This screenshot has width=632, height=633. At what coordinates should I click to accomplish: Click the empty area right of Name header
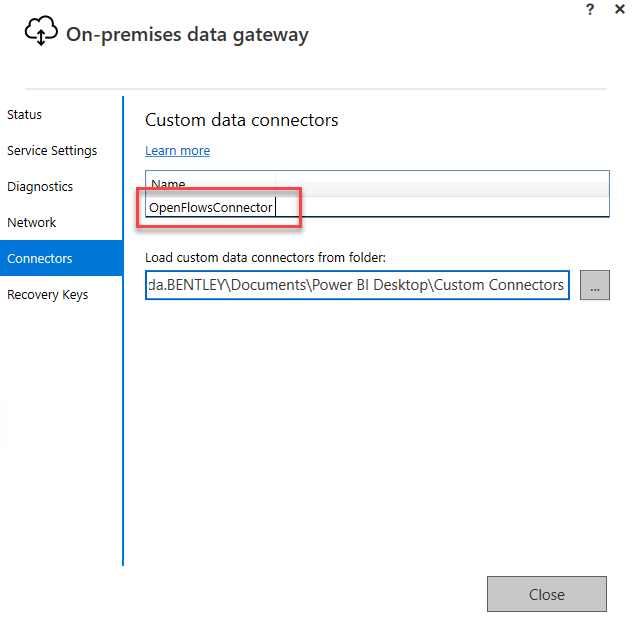pyautogui.click(x=450, y=184)
